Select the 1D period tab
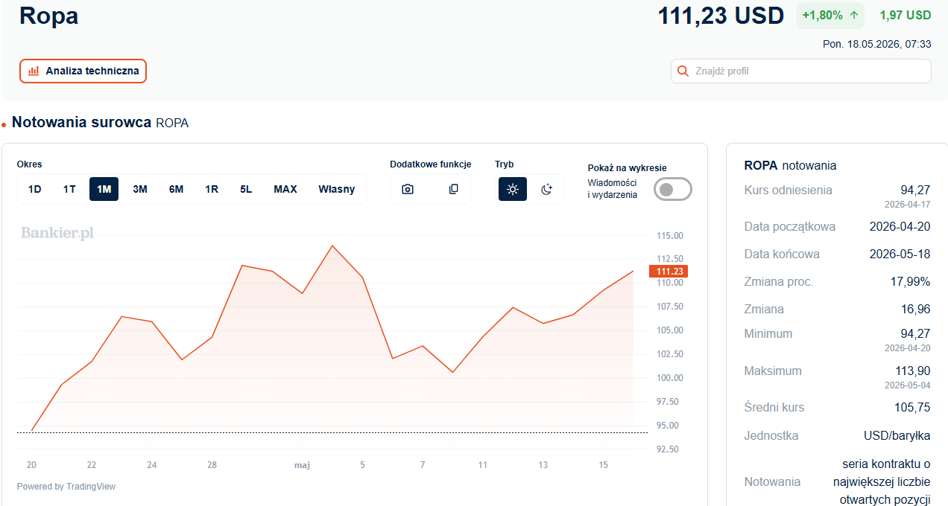948x506 pixels. (34, 189)
